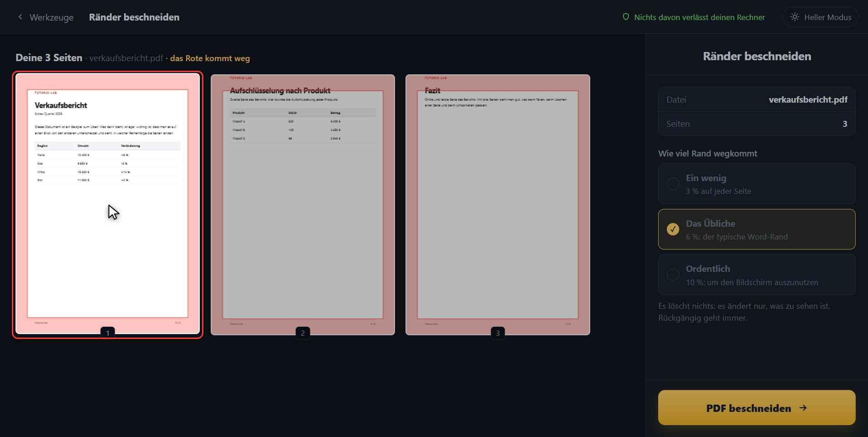This screenshot has width=868, height=437.
Task: Click the page number badge 2
Action: tap(303, 333)
